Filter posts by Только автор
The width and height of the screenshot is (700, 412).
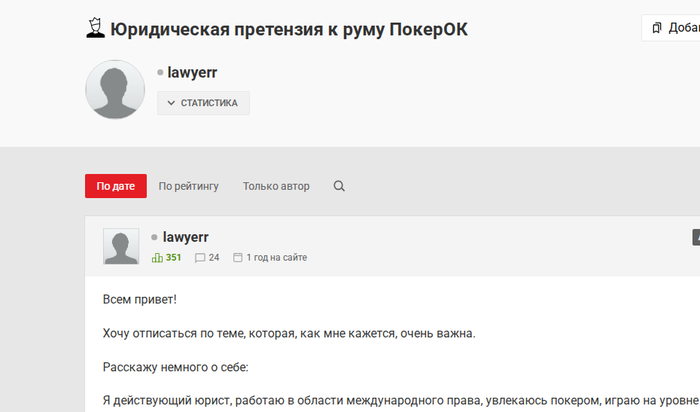pyautogui.click(x=276, y=186)
